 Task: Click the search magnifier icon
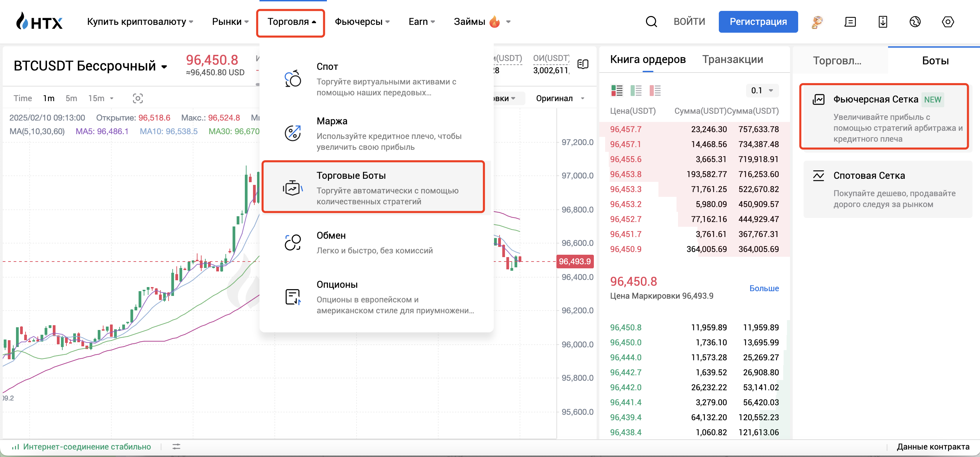[651, 22]
